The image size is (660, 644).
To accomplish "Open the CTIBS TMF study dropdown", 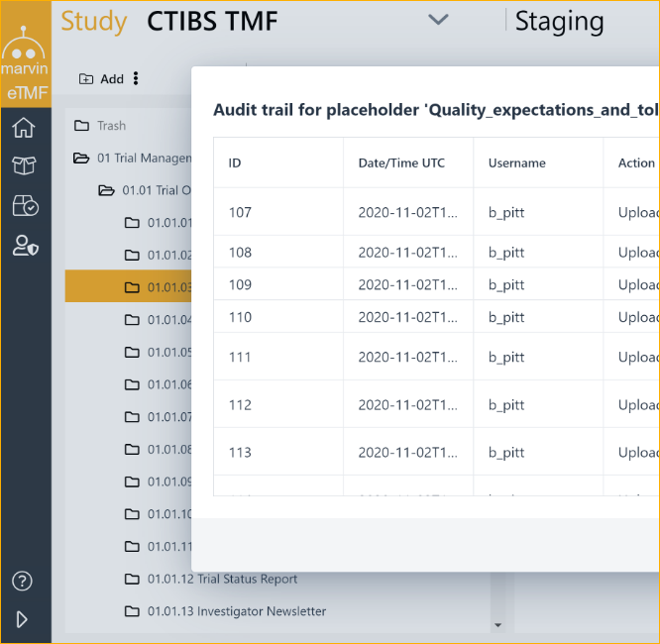I will pyautogui.click(x=438, y=20).
